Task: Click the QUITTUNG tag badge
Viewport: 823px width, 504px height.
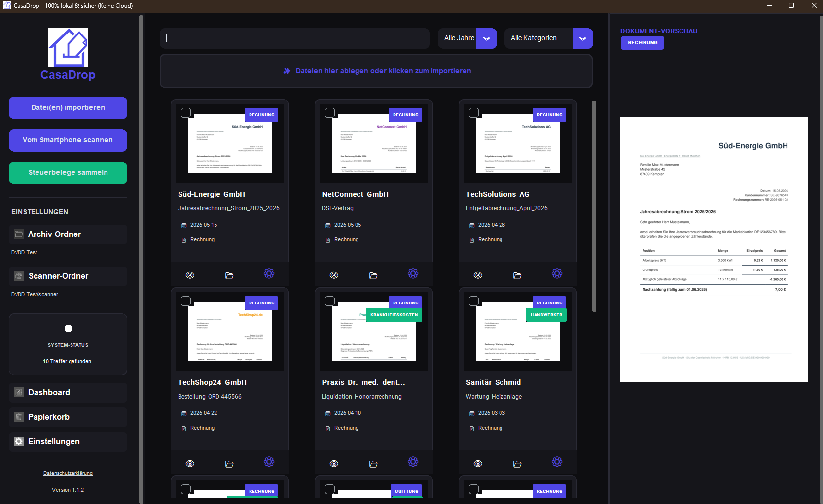Action: tap(406, 491)
